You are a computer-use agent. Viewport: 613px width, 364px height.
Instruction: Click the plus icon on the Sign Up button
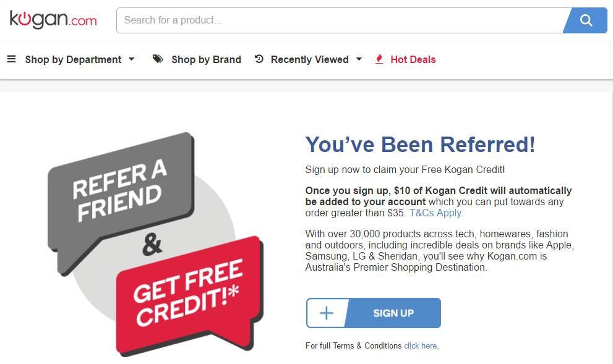point(326,313)
